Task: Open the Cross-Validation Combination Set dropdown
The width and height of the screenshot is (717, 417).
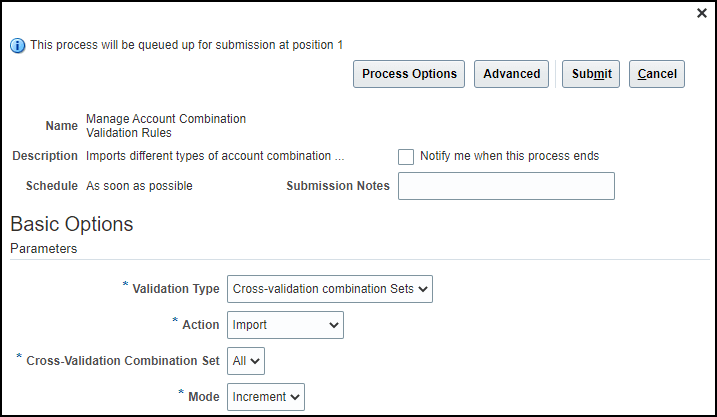Action: (x=246, y=360)
